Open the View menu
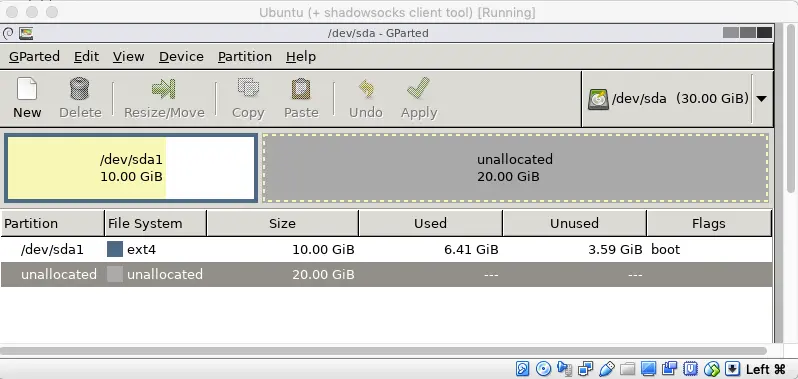The height and width of the screenshot is (379, 798). pos(128,56)
